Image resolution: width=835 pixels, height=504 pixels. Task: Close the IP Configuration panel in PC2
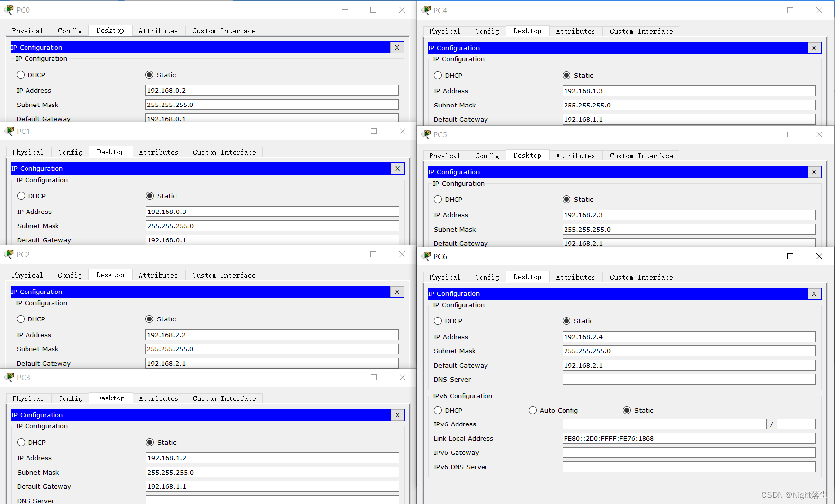pos(397,292)
